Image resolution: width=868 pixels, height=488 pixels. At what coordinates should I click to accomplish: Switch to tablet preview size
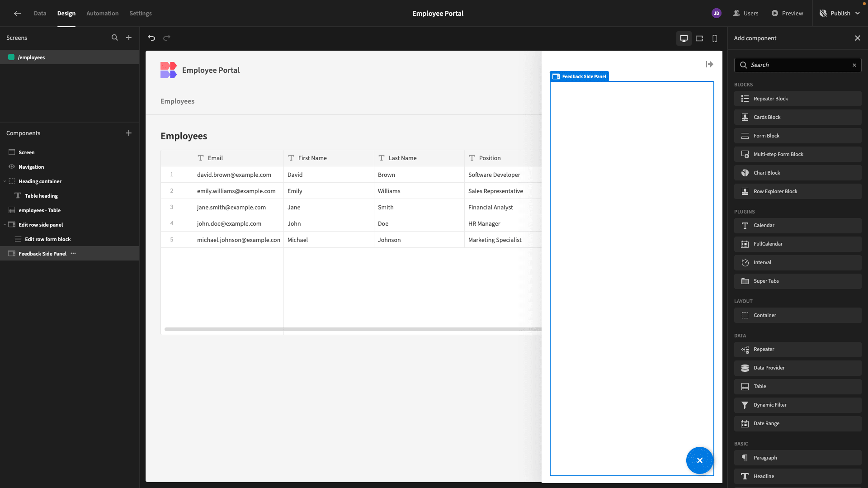[x=699, y=38]
